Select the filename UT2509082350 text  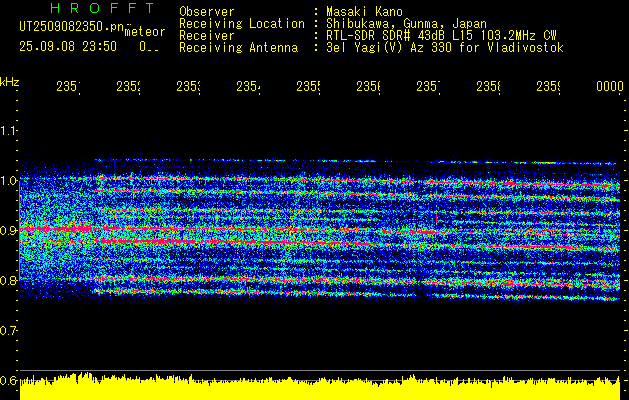72,27
